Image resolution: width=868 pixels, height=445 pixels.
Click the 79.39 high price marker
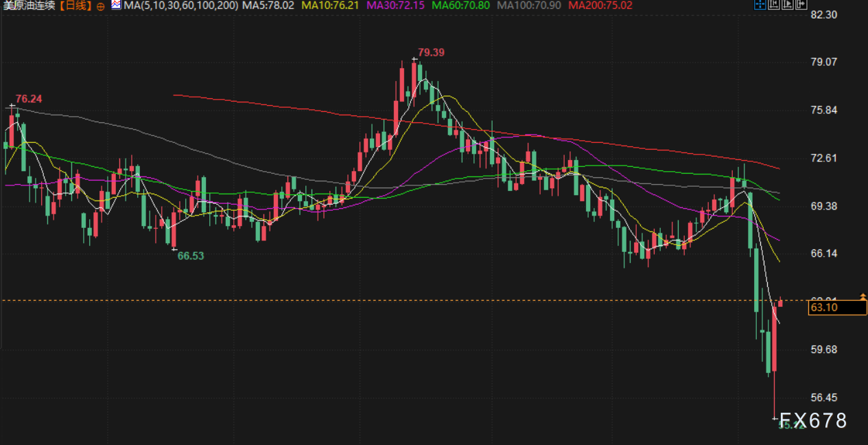(x=432, y=52)
